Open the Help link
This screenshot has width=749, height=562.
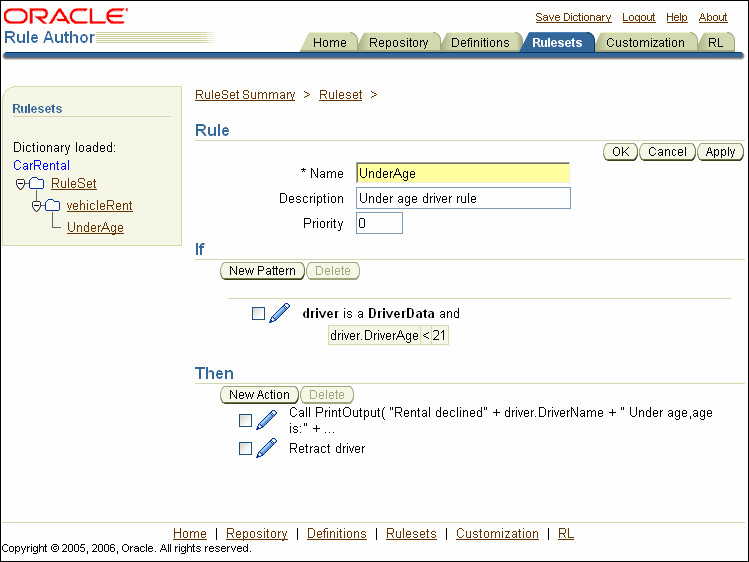[x=676, y=17]
